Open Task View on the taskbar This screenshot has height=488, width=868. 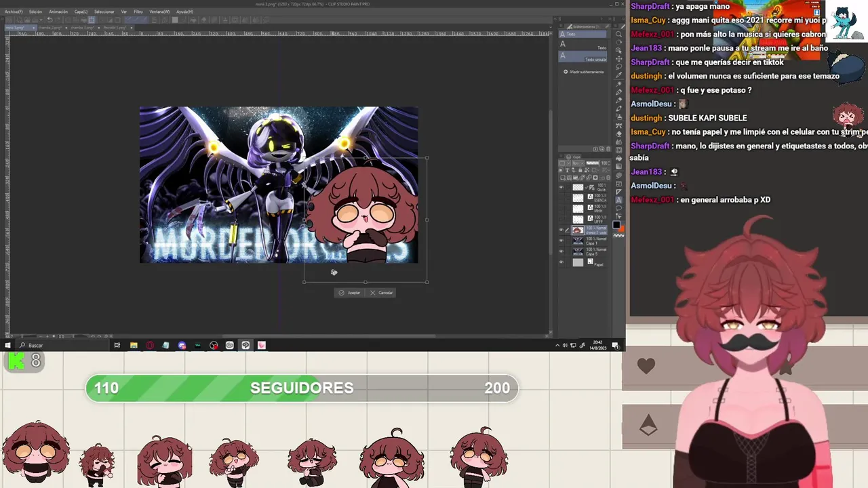click(117, 345)
